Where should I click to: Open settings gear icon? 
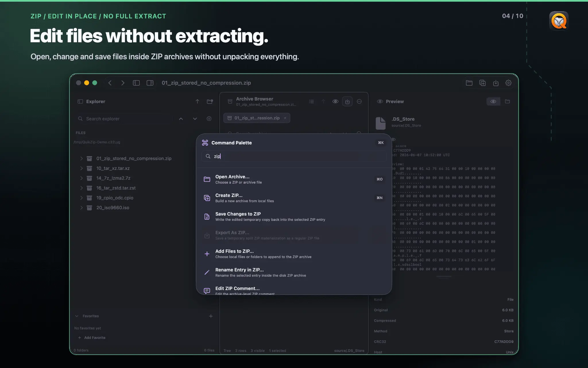[x=508, y=83]
